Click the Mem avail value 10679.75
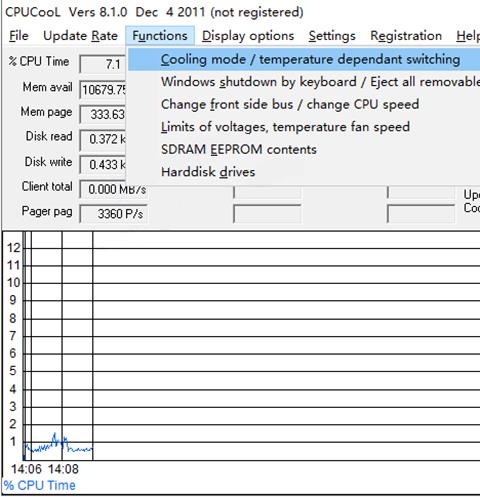480x497 pixels. tap(103, 89)
